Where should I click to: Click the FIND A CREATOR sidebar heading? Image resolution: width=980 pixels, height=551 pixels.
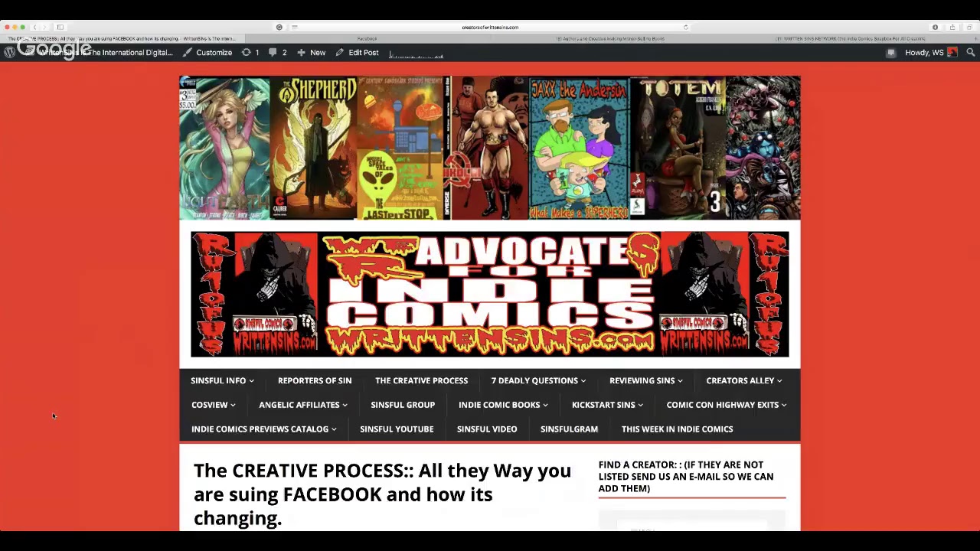coord(686,477)
